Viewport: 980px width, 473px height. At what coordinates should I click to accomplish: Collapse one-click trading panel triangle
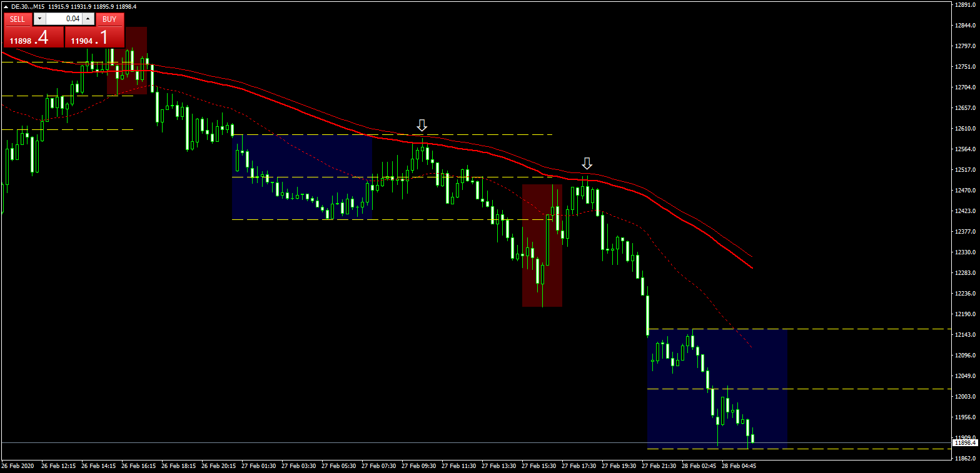coord(6,6)
